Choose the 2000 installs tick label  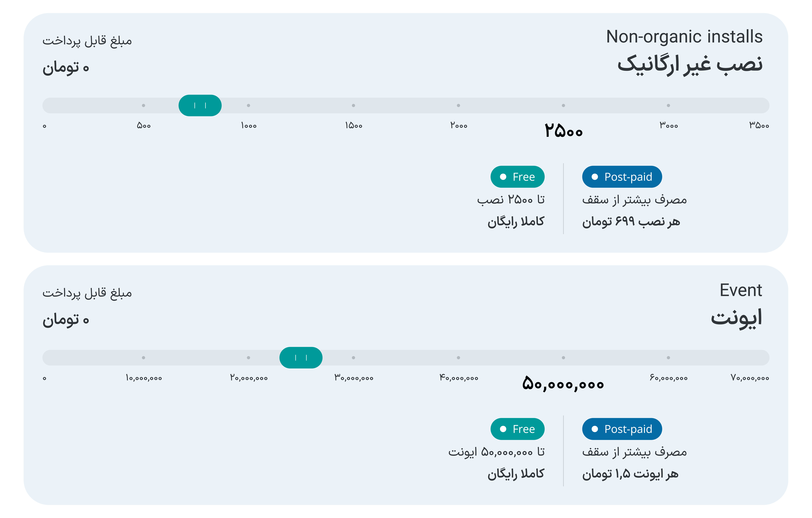tap(459, 126)
